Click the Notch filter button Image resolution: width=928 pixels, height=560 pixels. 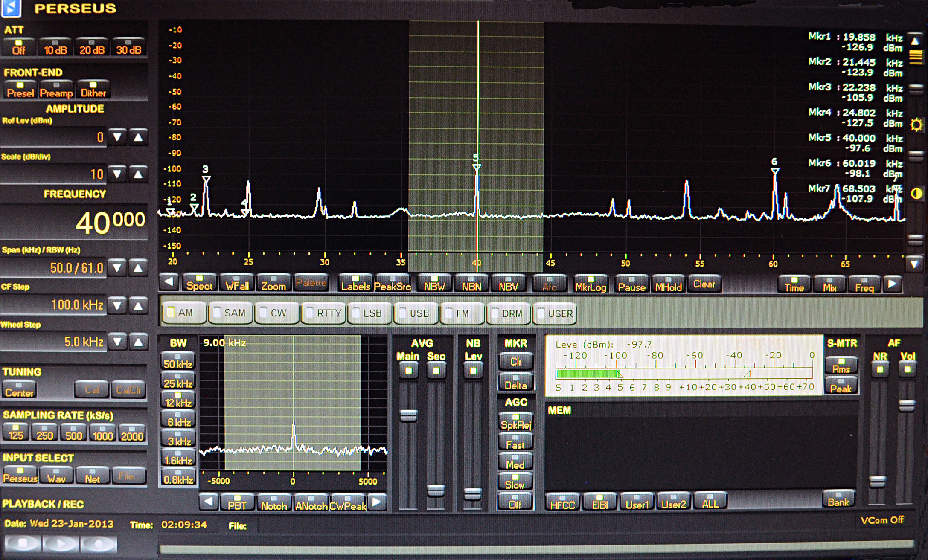[x=274, y=502]
